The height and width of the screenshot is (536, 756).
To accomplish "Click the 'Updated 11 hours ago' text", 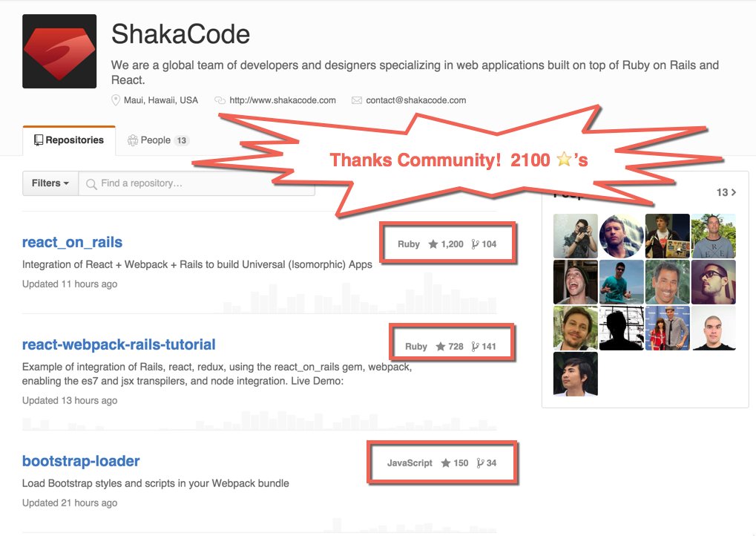I will tap(70, 284).
